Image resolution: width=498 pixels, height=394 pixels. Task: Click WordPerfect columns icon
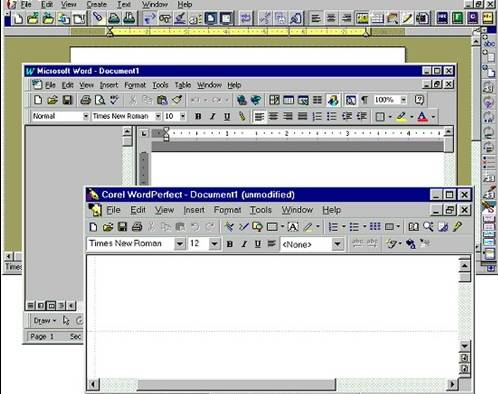tap(375, 227)
